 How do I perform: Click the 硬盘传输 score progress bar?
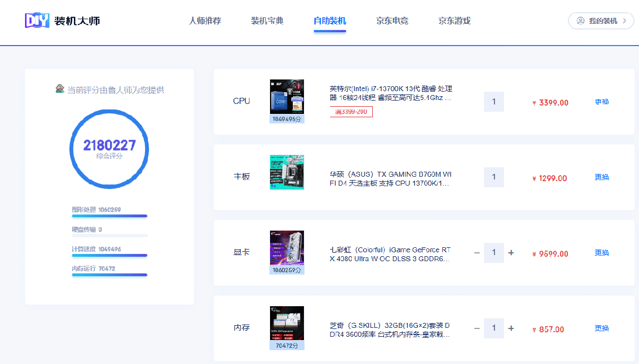[x=109, y=236]
